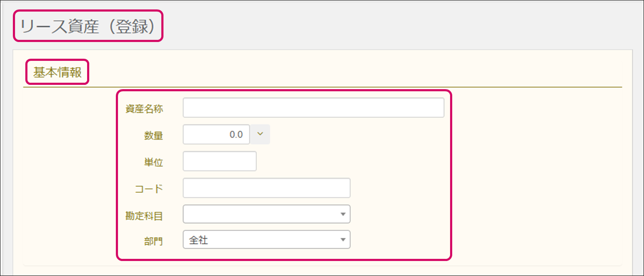
Task: Focus the コード input field
Action: click(x=266, y=188)
